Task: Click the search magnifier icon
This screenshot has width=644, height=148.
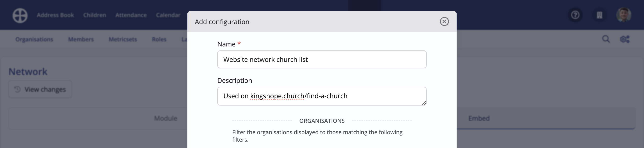Action: point(606,39)
